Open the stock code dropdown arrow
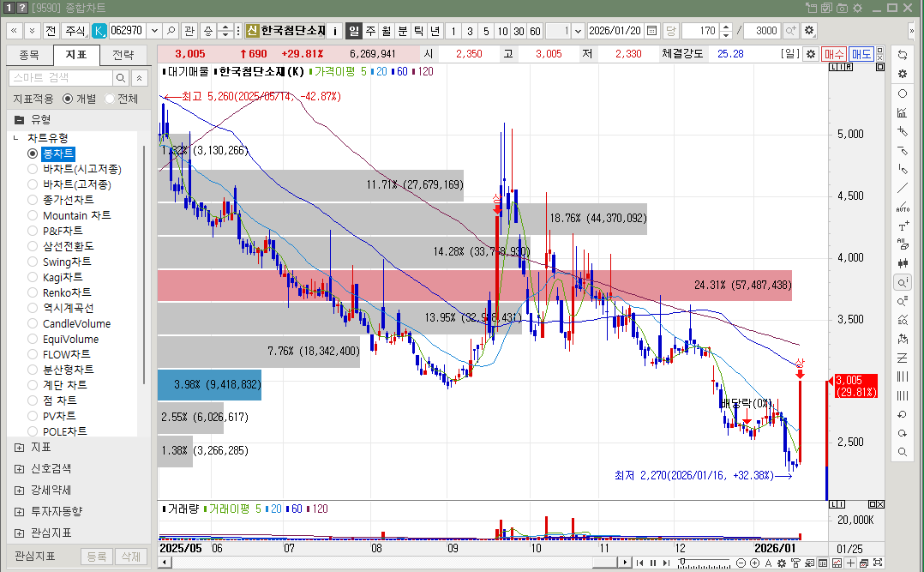 [x=154, y=31]
